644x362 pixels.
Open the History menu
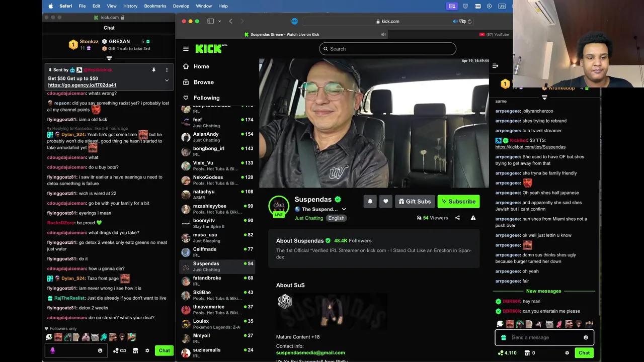[130, 6]
